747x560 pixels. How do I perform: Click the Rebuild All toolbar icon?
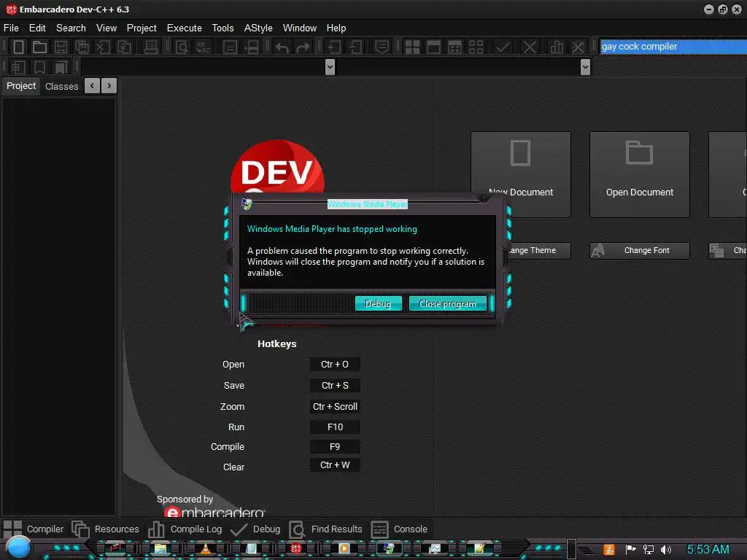[476, 47]
